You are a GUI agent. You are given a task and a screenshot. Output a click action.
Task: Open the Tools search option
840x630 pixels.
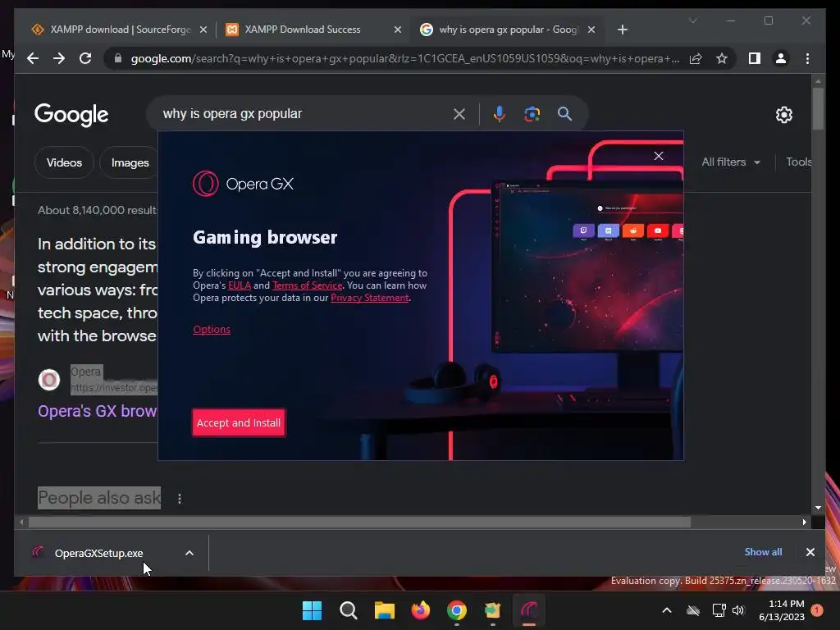799,162
